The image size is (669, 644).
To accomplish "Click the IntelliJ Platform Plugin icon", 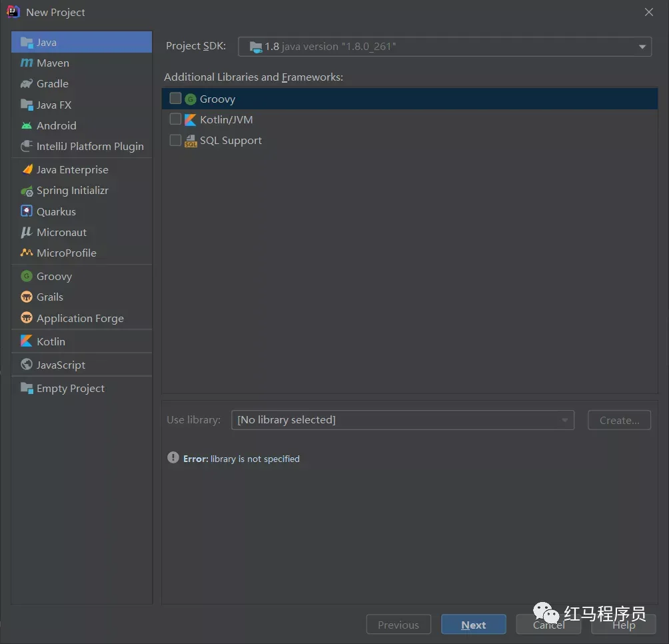I will [27, 146].
